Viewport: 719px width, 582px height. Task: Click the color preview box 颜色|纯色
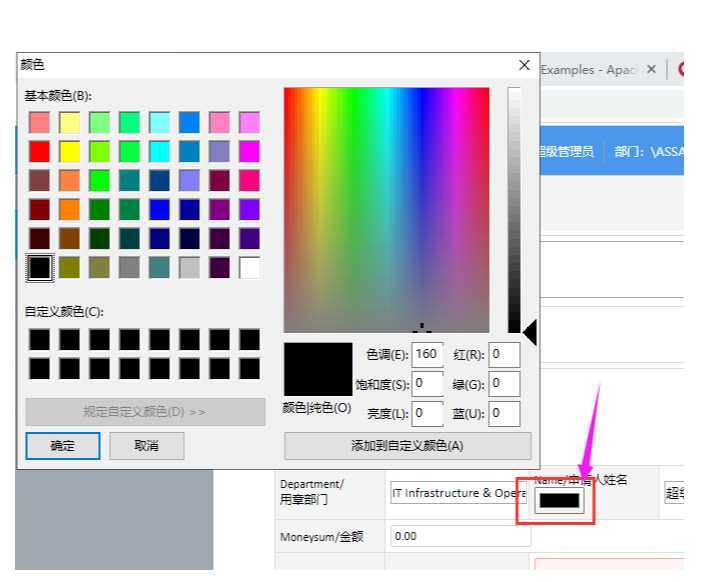point(318,369)
